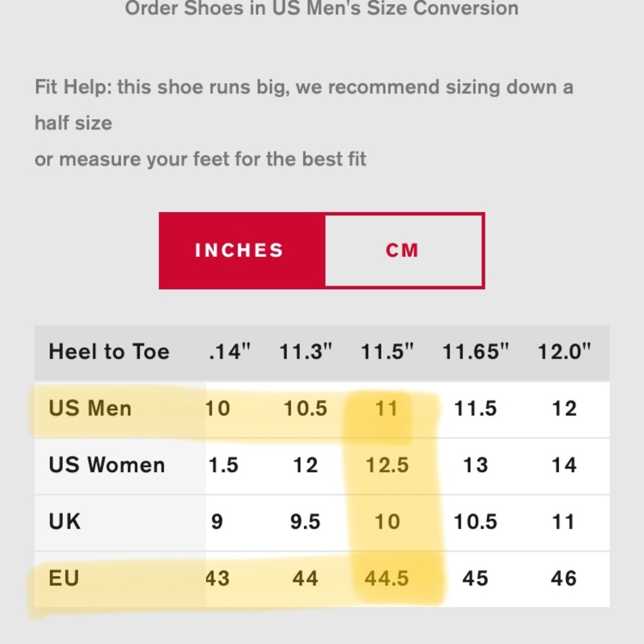Screen dimensions: 644x644
Task: Click the US Men row label
Action: click(x=90, y=409)
